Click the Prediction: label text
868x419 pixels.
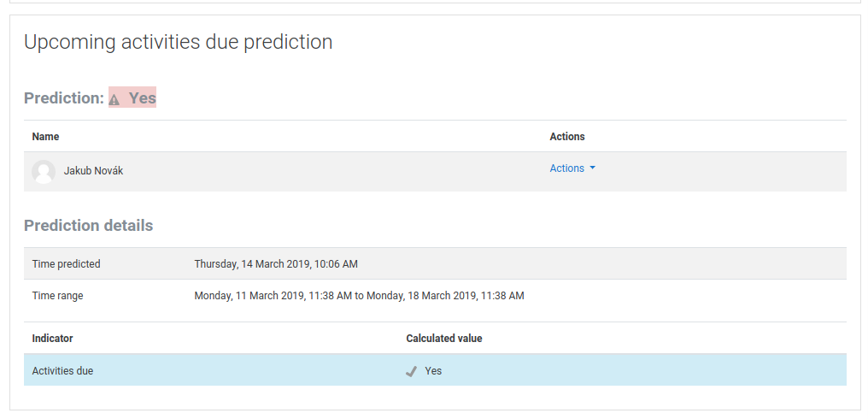pos(64,98)
